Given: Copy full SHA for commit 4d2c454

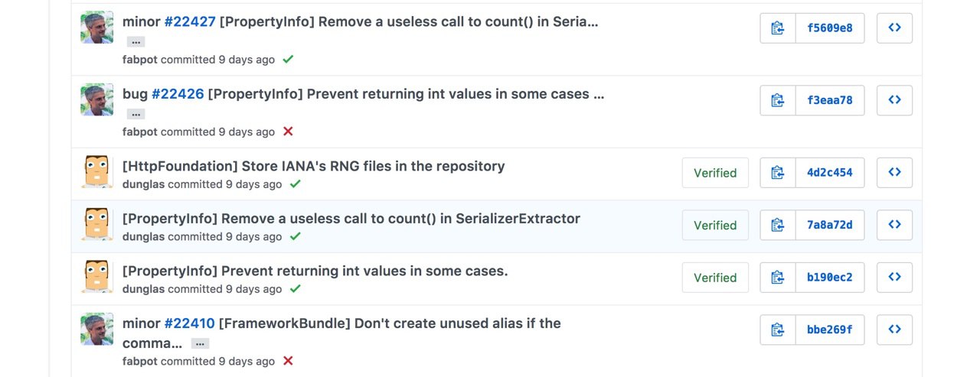Looking at the screenshot, I should click(778, 172).
